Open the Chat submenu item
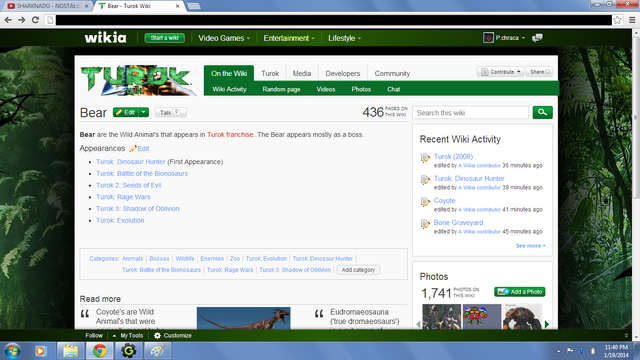 click(x=393, y=89)
